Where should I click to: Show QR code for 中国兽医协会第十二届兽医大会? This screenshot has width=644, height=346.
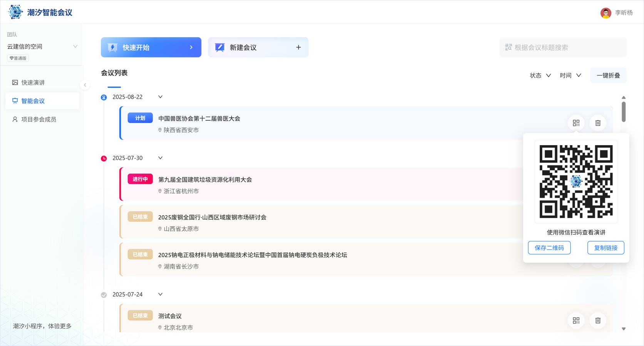coord(576,123)
